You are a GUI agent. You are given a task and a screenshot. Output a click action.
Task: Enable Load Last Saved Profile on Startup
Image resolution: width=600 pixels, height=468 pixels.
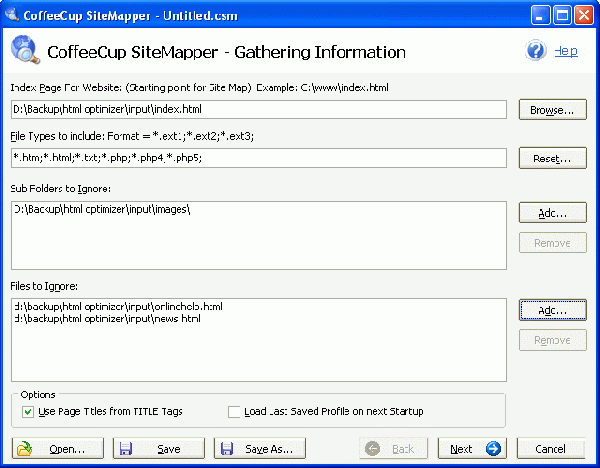(234, 412)
